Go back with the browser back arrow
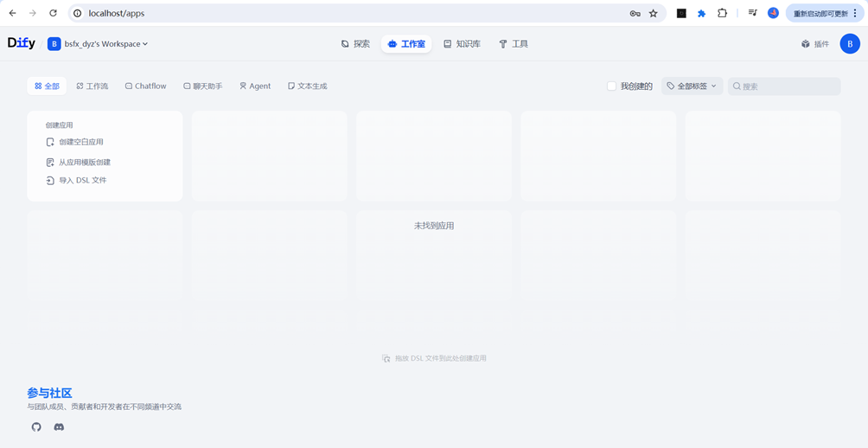The image size is (868, 448). coord(12,13)
